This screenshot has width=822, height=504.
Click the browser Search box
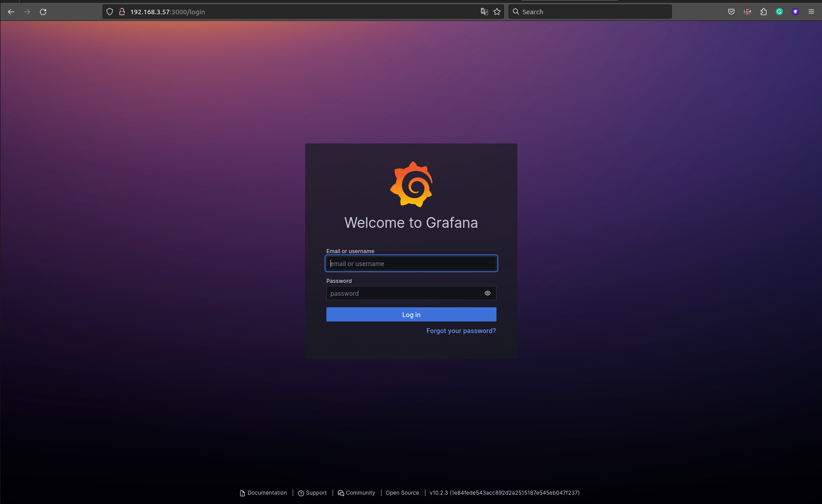click(x=590, y=12)
